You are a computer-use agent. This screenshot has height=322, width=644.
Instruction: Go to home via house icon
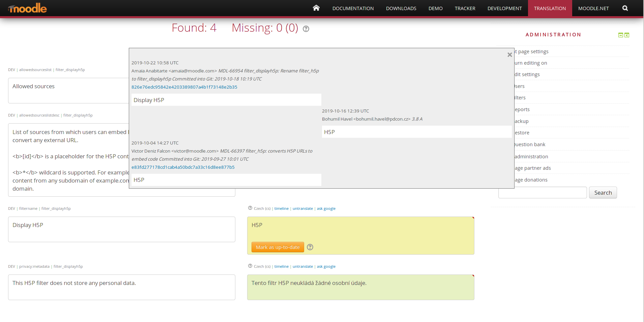point(316,8)
